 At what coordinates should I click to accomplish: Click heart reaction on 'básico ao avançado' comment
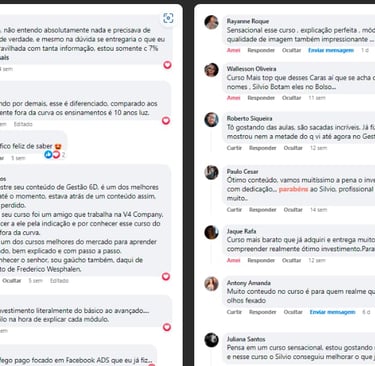167,327
